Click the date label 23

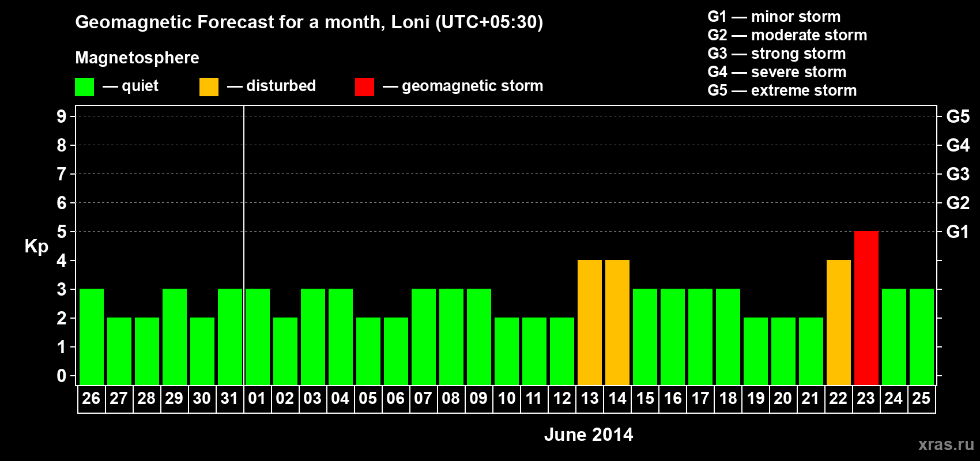coord(866,399)
